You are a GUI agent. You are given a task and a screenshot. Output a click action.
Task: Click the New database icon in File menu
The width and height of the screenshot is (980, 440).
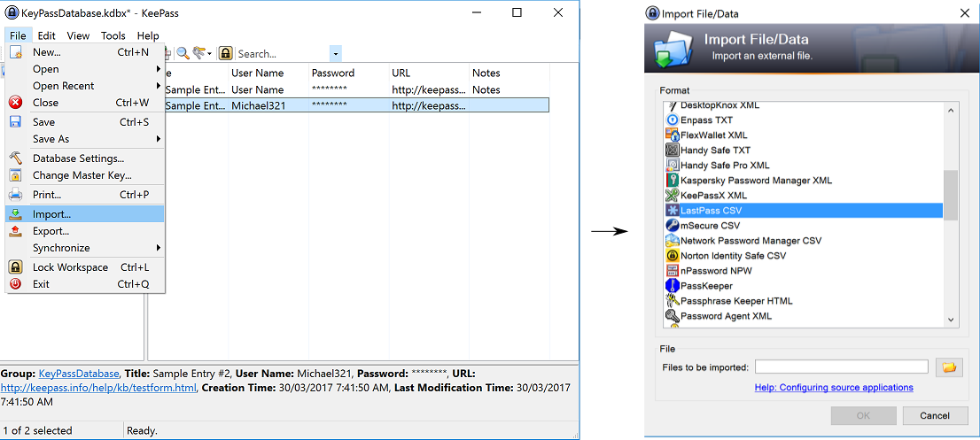(16, 52)
